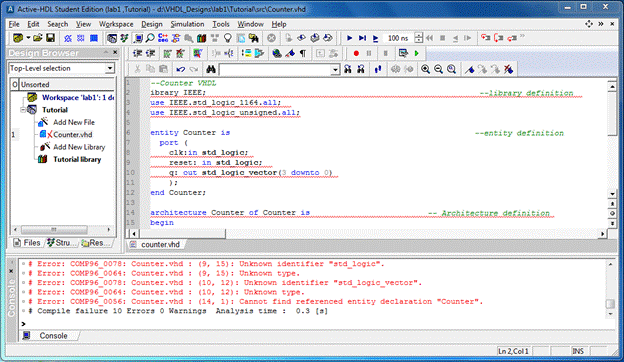624x362 pixels.
Task: Collapse the Tutorial design tree node
Action: [x=23, y=110]
